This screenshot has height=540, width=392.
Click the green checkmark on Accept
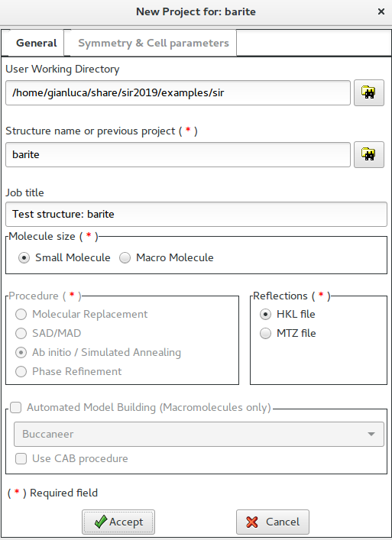[101, 522]
